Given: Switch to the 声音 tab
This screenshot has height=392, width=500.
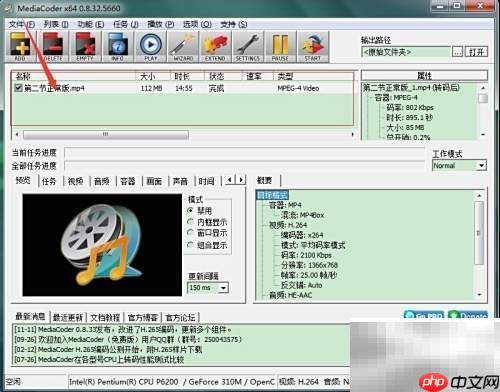Looking at the screenshot, I should [180, 181].
